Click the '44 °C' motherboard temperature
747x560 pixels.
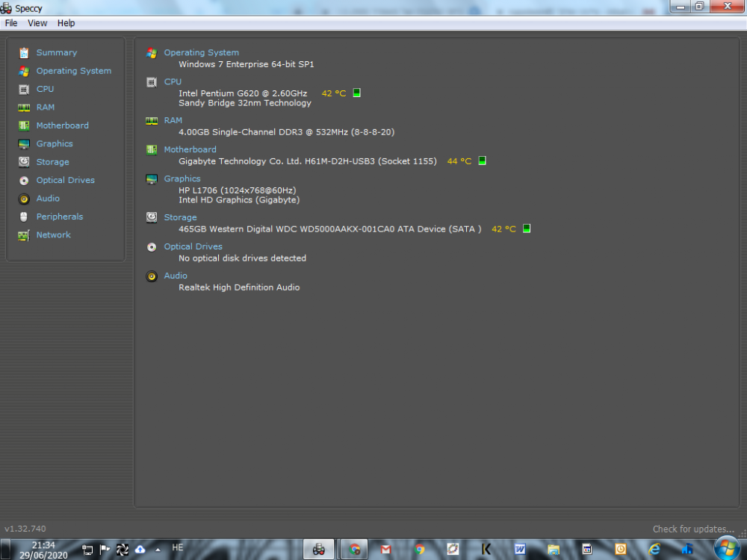point(459,161)
